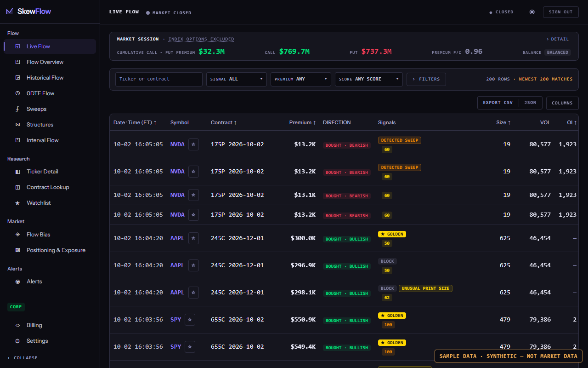The height and width of the screenshot is (368, 588).
Task: Click the 0DTE Flow clock icon
Action: (x=17, y=93)
